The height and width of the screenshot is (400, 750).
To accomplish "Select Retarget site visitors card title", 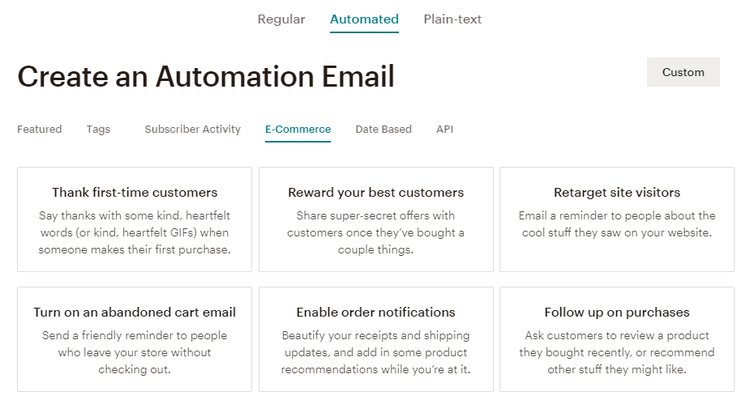I will click(x=617, y=192).
